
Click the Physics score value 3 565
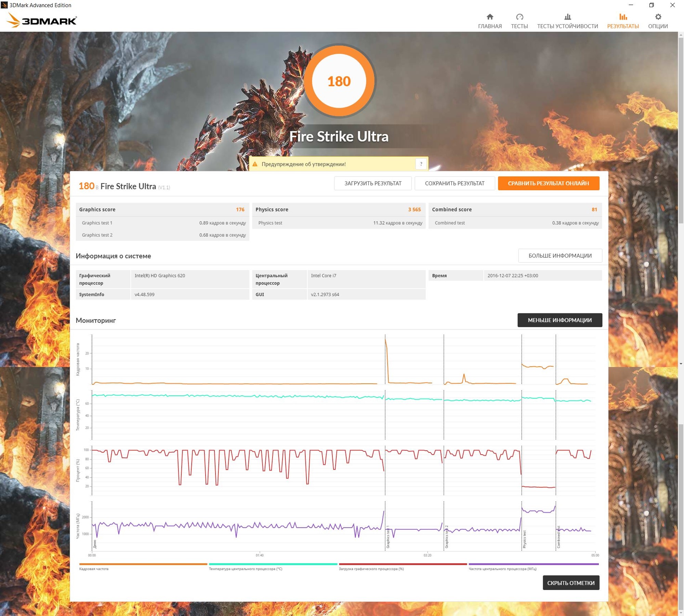(414, 210)
